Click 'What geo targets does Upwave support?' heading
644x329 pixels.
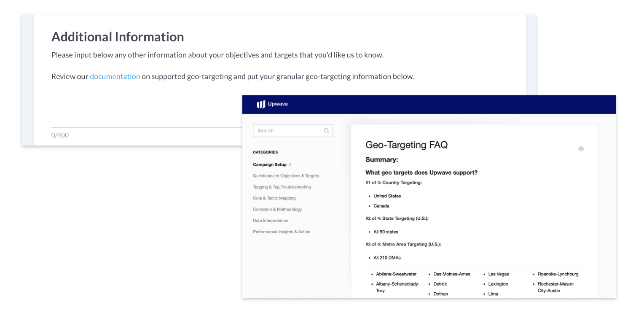(421, 173)
